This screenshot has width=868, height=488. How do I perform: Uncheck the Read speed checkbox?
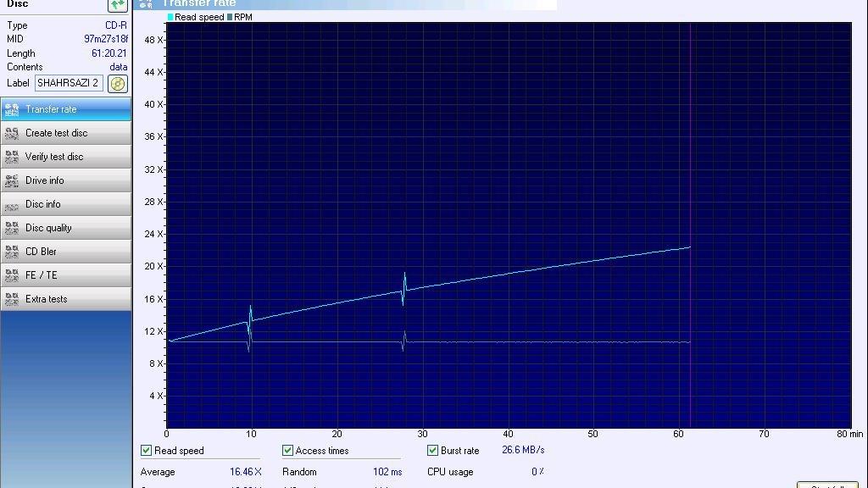pos(147,451)
